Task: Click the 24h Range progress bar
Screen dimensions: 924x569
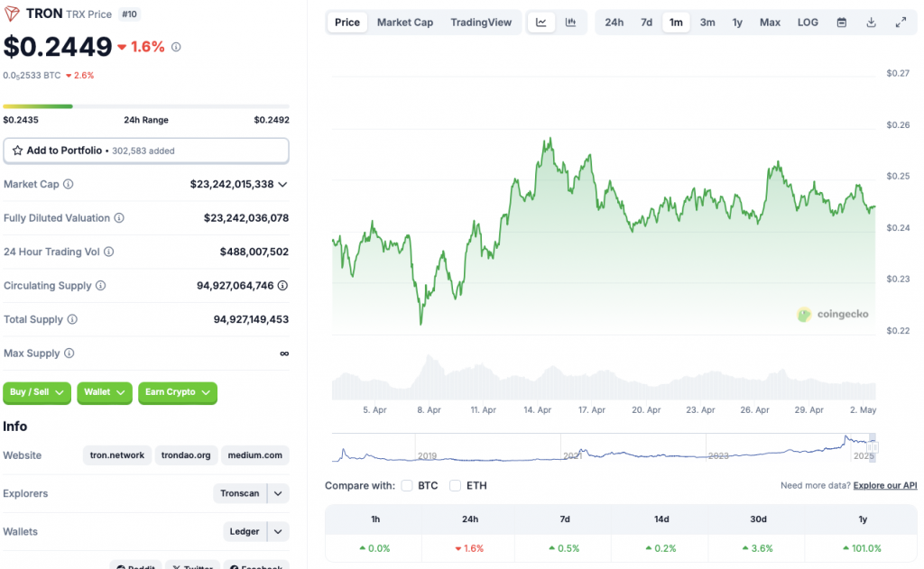Action: (146, 106)
